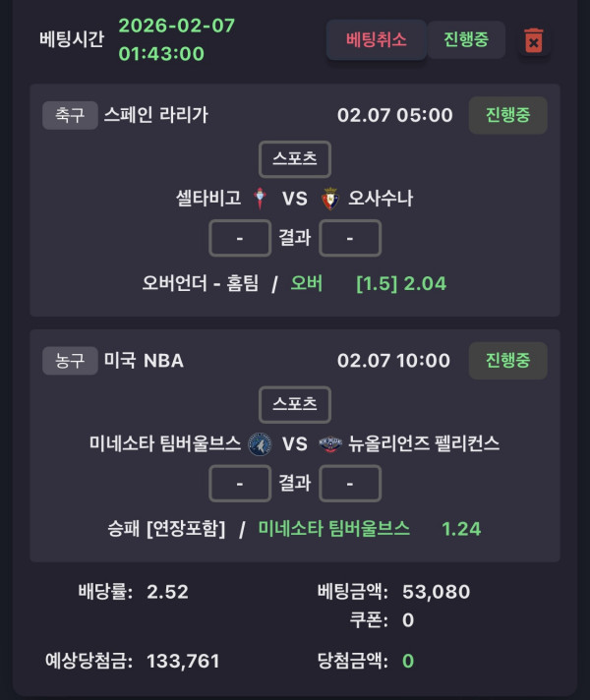590x700 pixels.
Task: Click 진행중 badge on La Liga match
Action: 507,115
